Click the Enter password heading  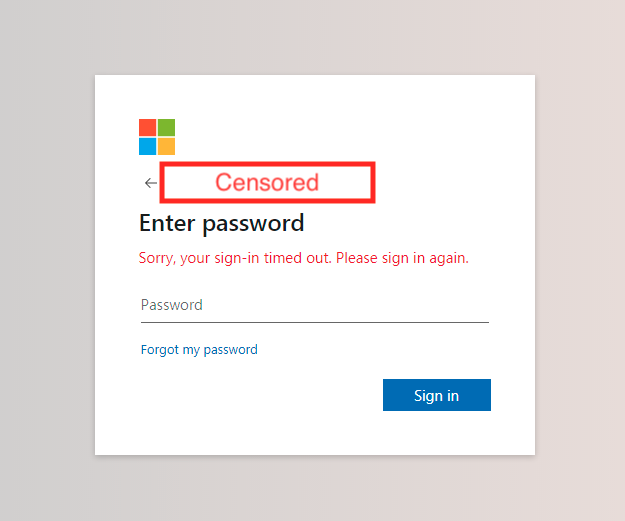pos(221,222)
